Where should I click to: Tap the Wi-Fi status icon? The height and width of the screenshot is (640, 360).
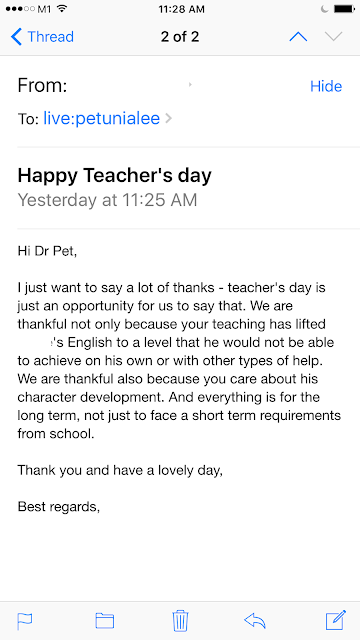62,9
